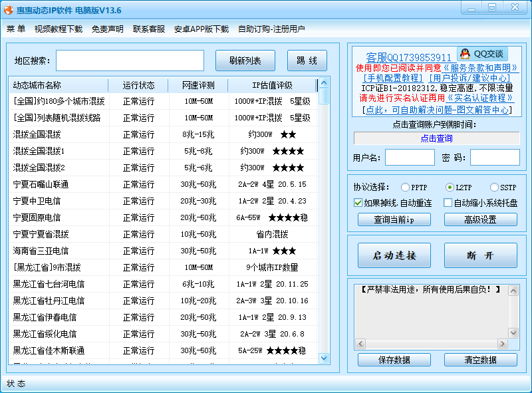Select row 黑龙江省绥化电信
Screen dimensions: 532x393
click(x=163, y=334)
